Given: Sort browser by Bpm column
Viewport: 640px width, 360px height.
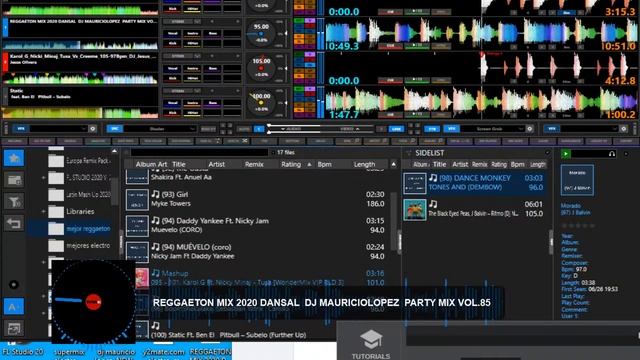Looking at the screenshot, I should point(324,164).
